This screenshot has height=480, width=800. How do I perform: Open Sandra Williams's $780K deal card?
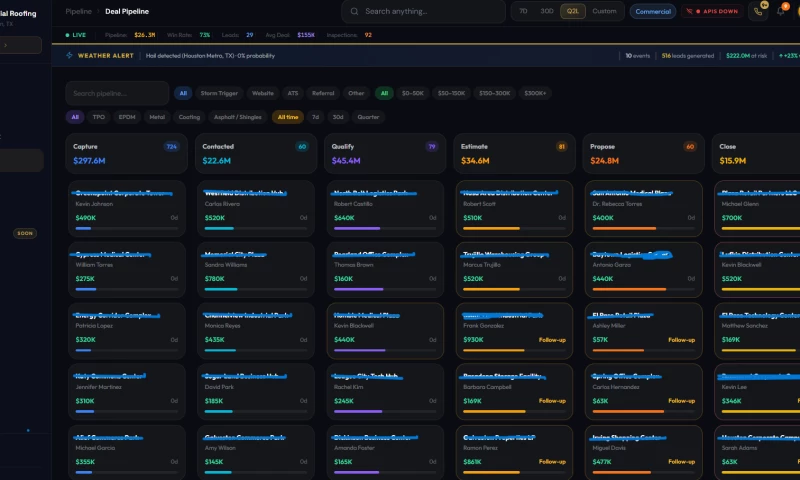point(256,269)
